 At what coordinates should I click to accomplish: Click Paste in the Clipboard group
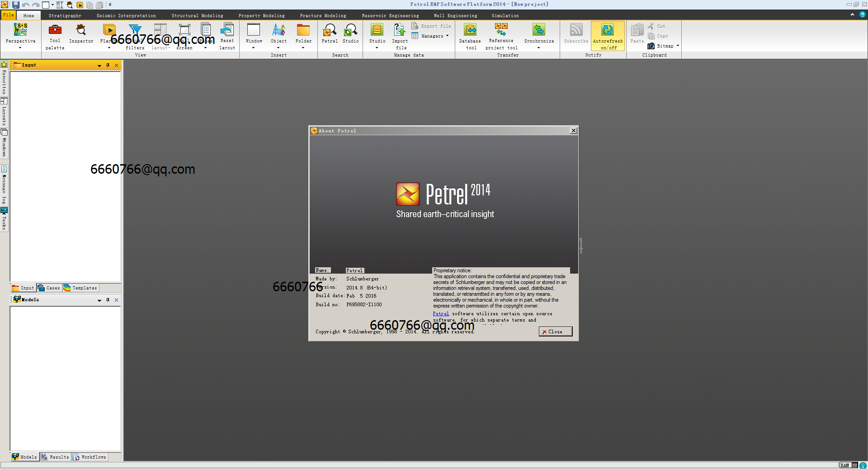(637, 34)
